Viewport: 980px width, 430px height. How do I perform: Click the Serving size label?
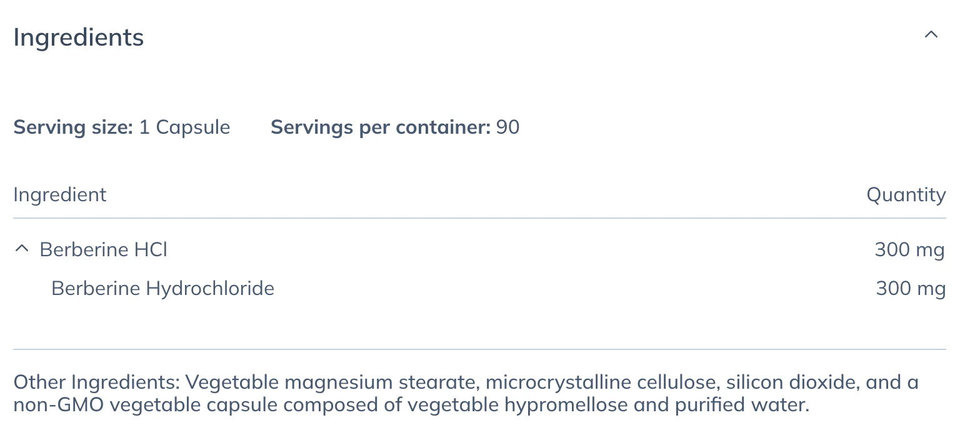pos(74,127)
